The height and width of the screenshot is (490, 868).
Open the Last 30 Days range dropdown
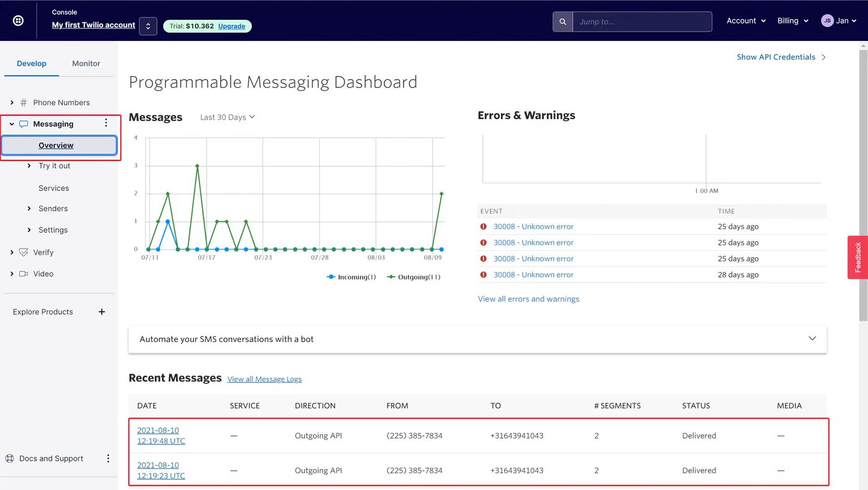(x=228, y=117)
